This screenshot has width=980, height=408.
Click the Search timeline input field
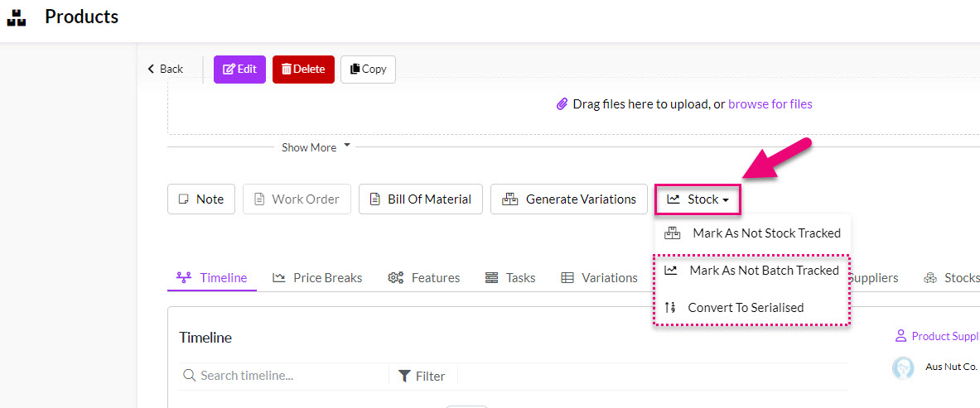coord(284,376)
